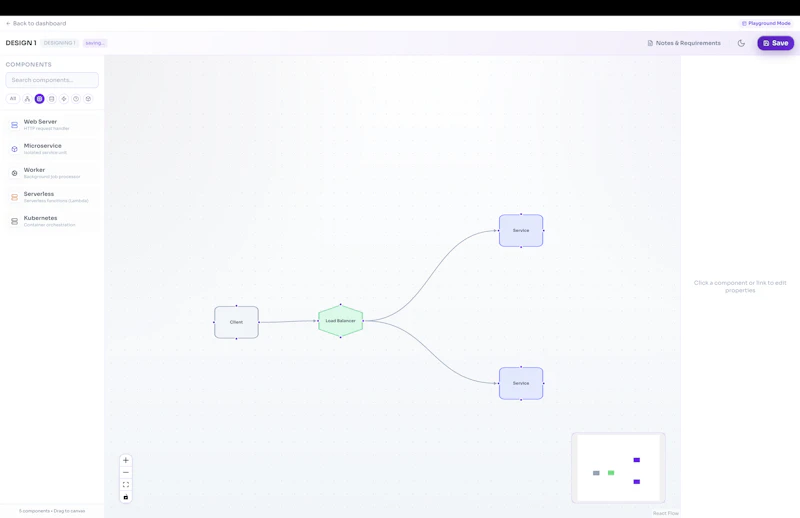Click the DESIGN 1 title
The height and width of the screenshot is (518, 800).
pos(21,43)
